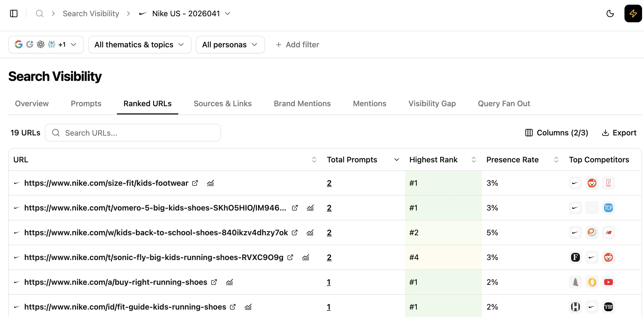Show chart for buy-right-running-shoes URL
This screenshot has height=317, width=644.
point(229,282)
